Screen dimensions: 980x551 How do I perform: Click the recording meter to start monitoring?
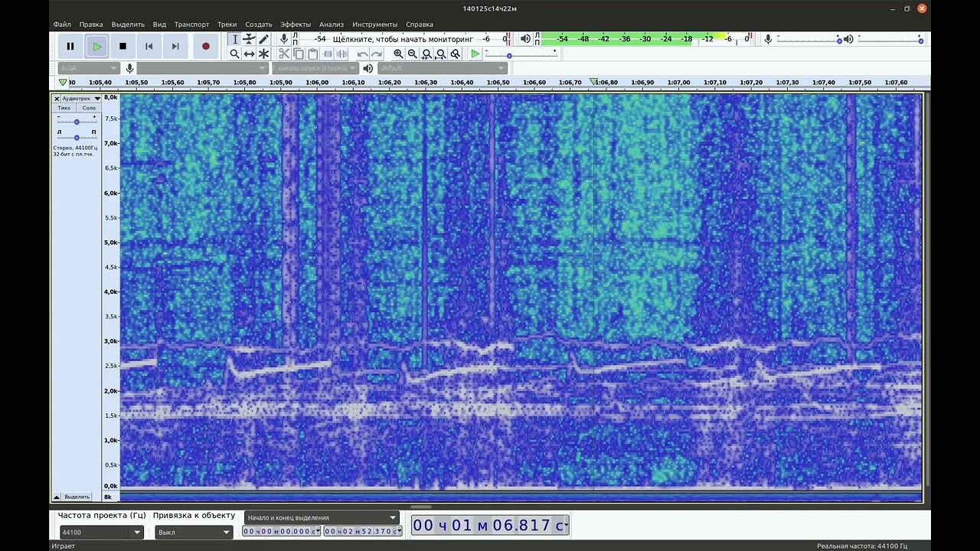pos(404,39)
